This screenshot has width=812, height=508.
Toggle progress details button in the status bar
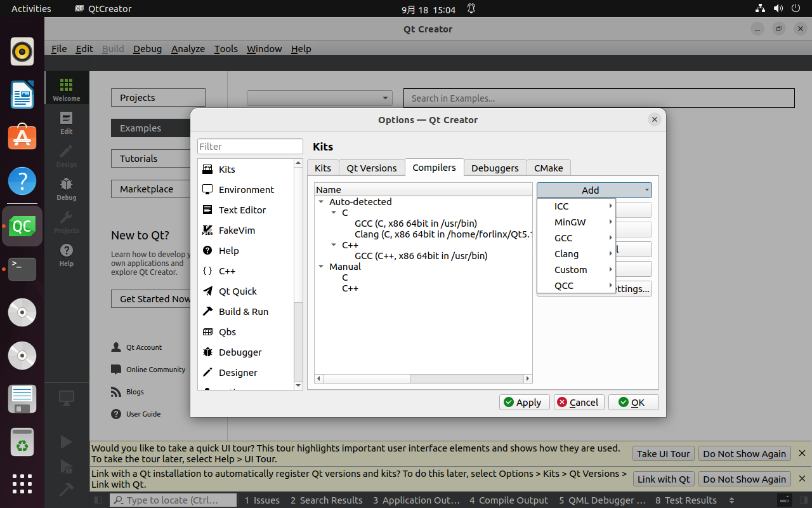point(785,500)
